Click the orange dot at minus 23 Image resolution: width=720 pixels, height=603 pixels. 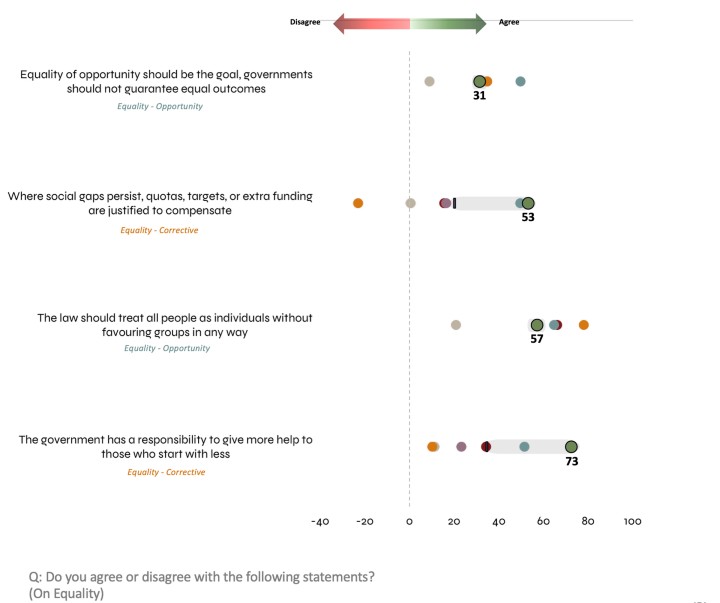[x=358, y=203]
